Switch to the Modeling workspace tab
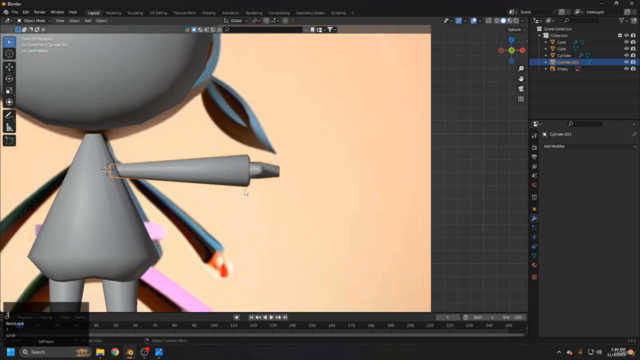This screenshot has height=360, width=640. (x=113, y=13)
